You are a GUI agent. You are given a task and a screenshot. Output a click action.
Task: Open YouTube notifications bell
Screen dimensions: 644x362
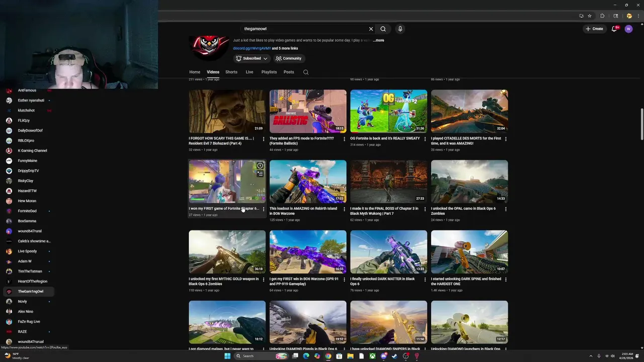point(614,29)
